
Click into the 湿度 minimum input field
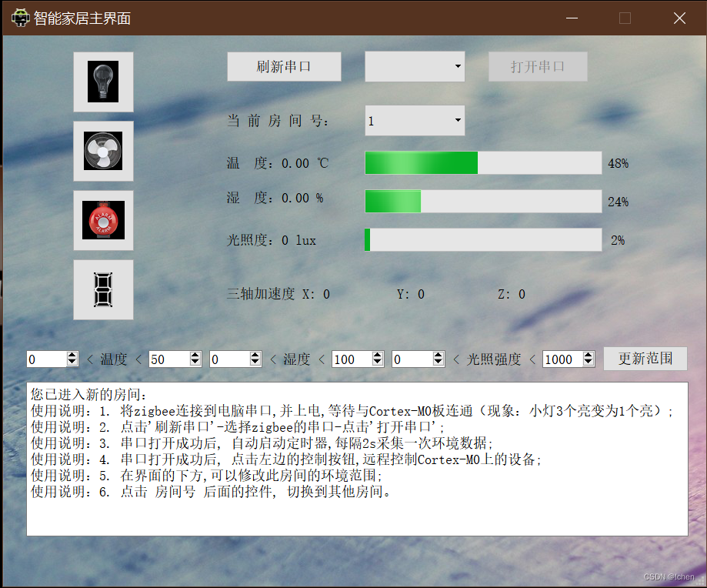[x=230, y=359]
